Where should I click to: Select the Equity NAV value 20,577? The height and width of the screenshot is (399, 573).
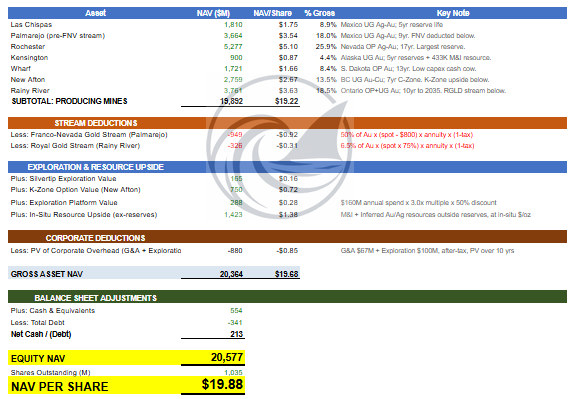coord(227,357)
